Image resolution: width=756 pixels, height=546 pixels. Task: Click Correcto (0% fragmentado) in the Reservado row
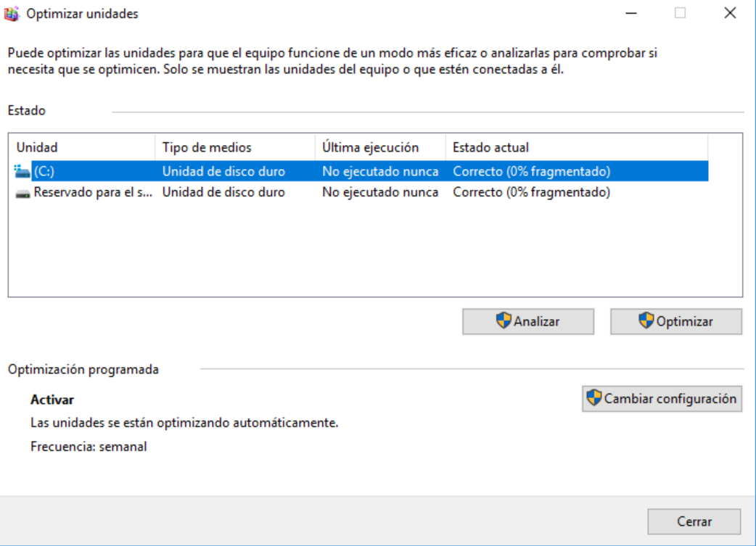[531, 192]
